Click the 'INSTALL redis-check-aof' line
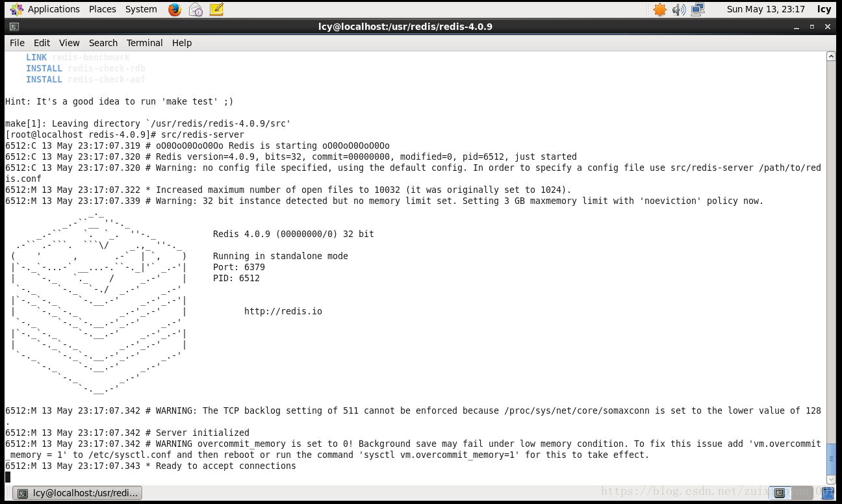 click(x=86, y=79)
